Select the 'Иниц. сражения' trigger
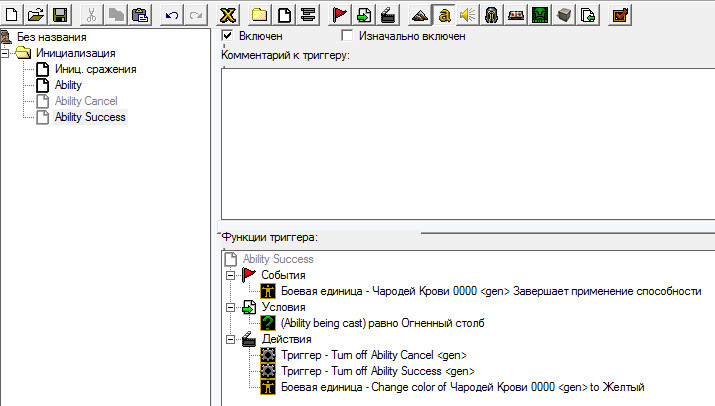The width and height of the screenshot is (715, 406). pos(95,69)
